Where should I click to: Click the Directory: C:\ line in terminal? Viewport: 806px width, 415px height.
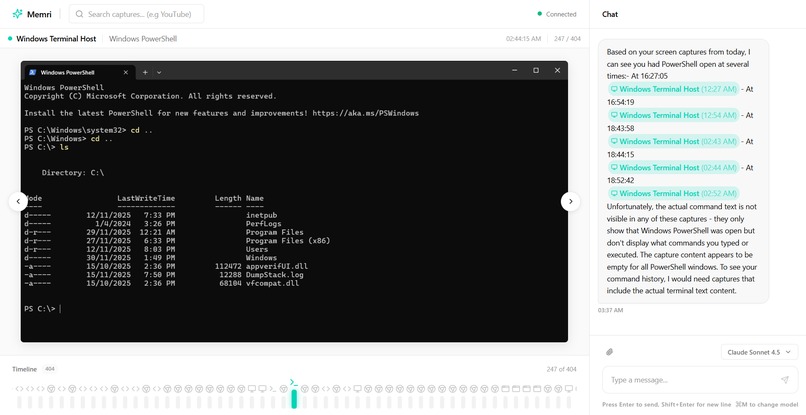(x=73, y=173)
